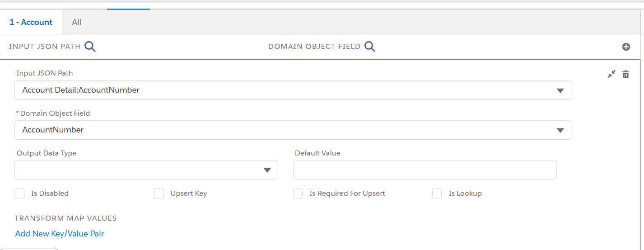Screen dimensions: 644x250
Task: Delete this mapping using the trash icon
Action: [x=625, y=74]
